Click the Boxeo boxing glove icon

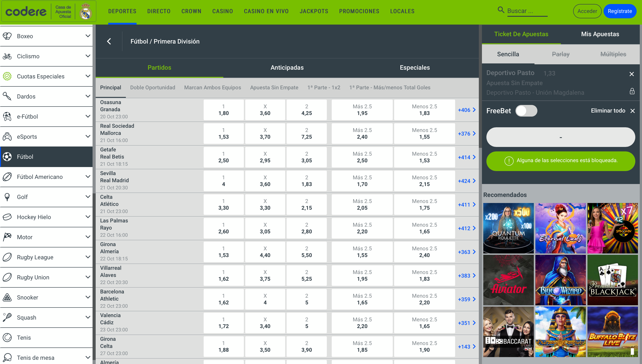7,36
